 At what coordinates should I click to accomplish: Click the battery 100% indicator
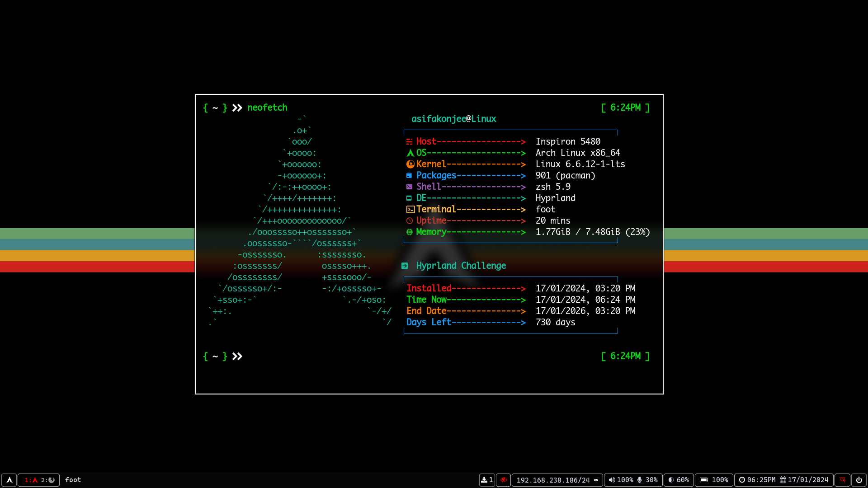coord(714,480)
